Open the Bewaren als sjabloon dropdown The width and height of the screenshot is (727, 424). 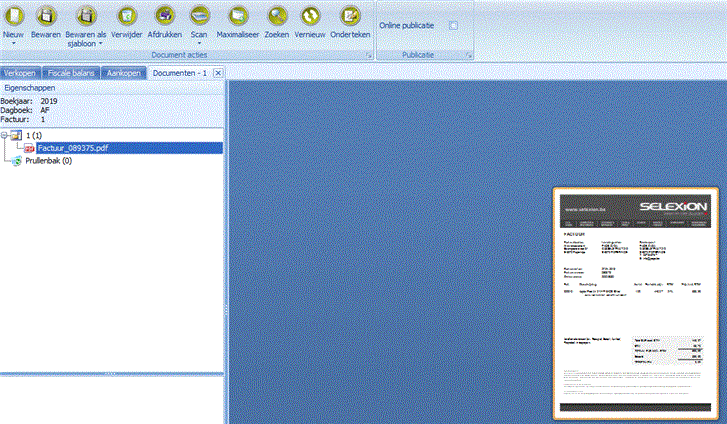click(100, 44)
